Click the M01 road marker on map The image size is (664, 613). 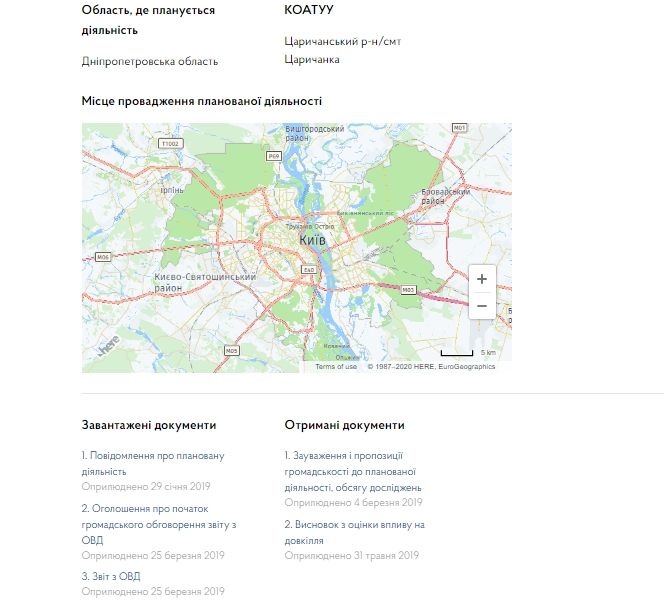tap(459, 127)
